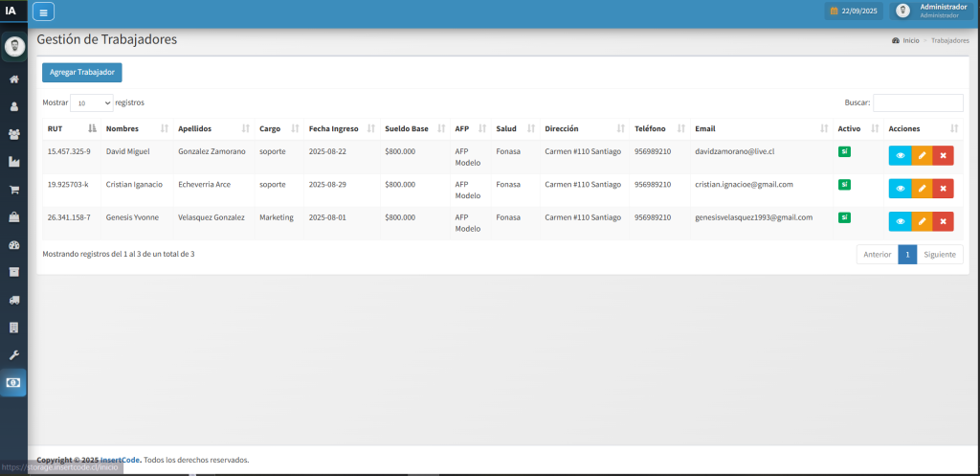Image resolution: width=980 pixels, height=476 pixels.
Task: Sort table by the Apellidos column header
Action: click(212, 128)
